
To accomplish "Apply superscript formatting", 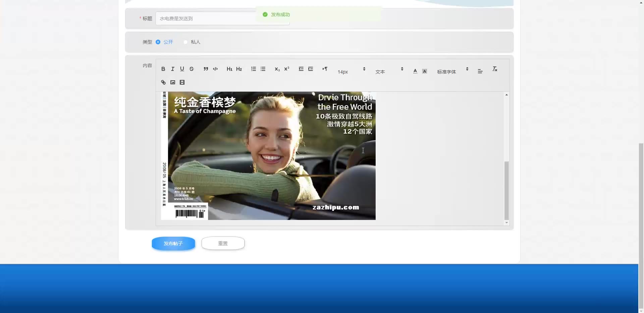I will (x=286, y=69).
